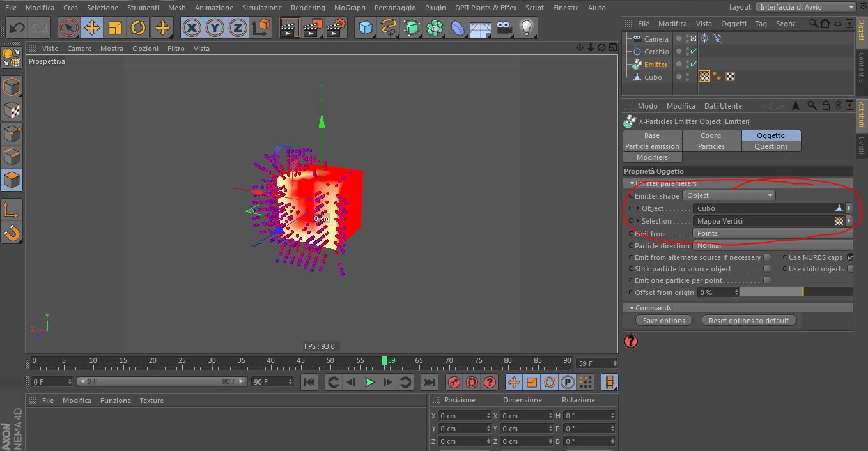The height and width of the screenshot is (451, 868).
Task: Collapse the Emitter parameters section
Action: click(632, 184)
